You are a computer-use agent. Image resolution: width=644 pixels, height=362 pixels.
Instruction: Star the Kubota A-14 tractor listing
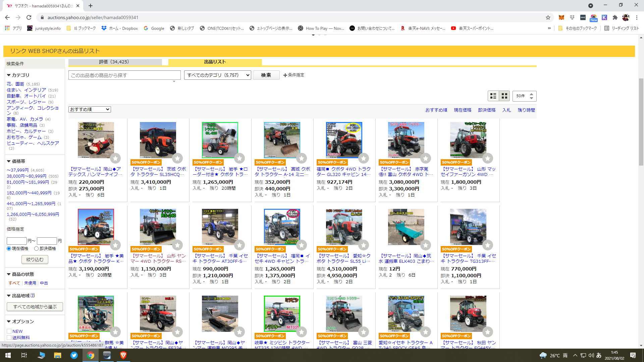click(302, 158)
